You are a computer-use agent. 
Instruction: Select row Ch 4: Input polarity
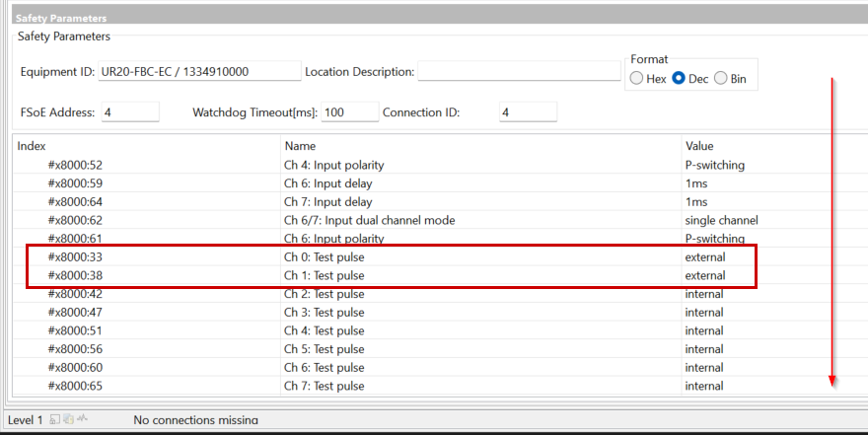pyautogui.click(x=440, y=165)
